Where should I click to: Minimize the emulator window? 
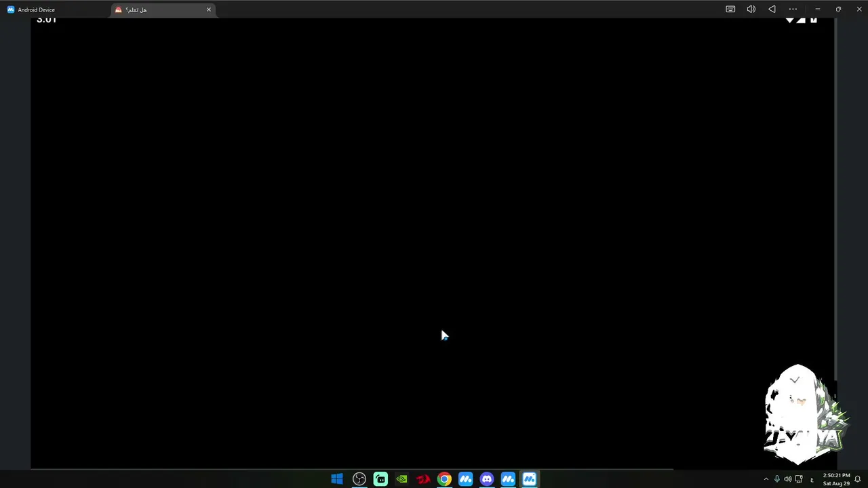tap(818, 9)
